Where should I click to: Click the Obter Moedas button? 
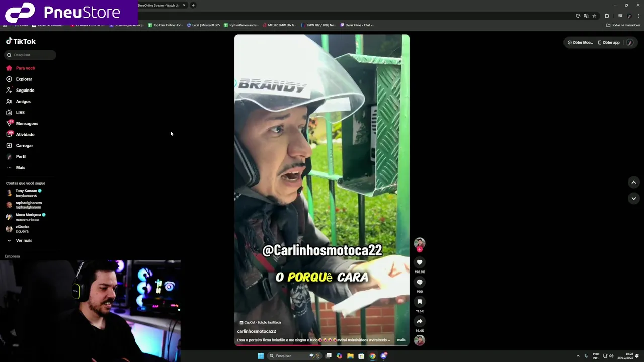[580, 43]
